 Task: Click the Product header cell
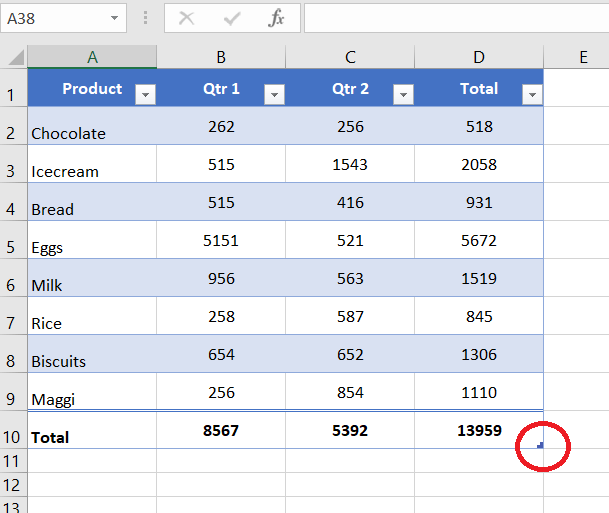coord(92,89)
